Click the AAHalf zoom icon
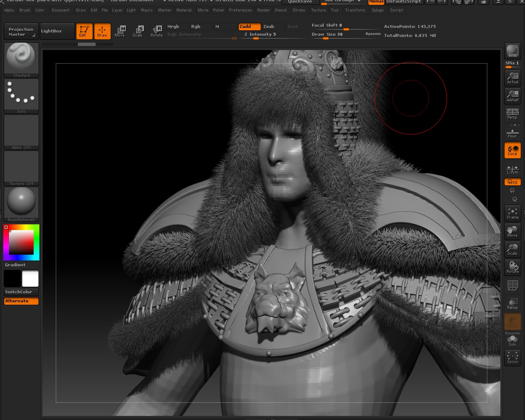Image resolution: width=525 pixels, height=420 pixels. click(x=512, y=96)
